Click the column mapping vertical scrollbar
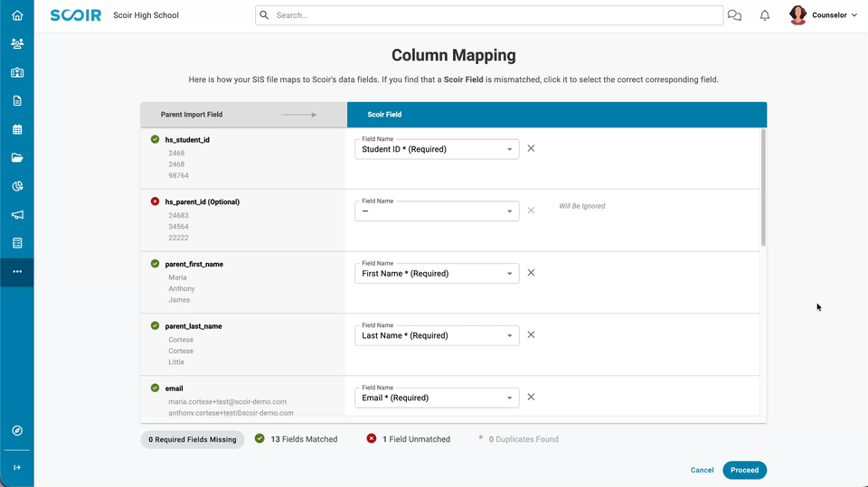868x487 pixels. [x=763, y=187]
